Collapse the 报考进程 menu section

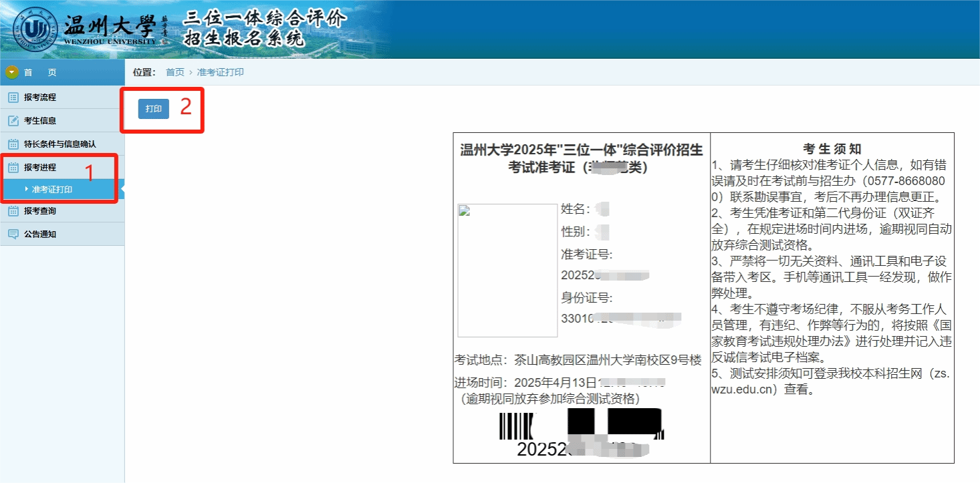pos(40,168)
